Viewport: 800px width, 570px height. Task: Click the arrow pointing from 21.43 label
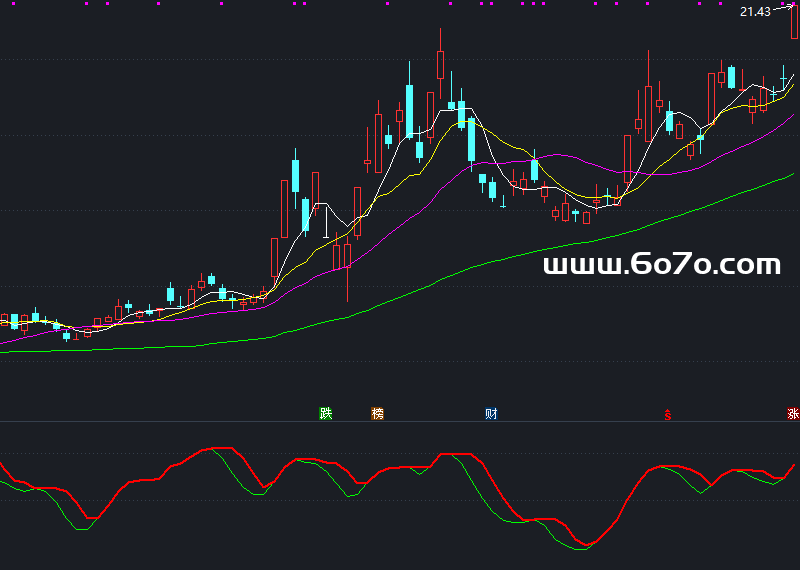(x=783, y=8)
